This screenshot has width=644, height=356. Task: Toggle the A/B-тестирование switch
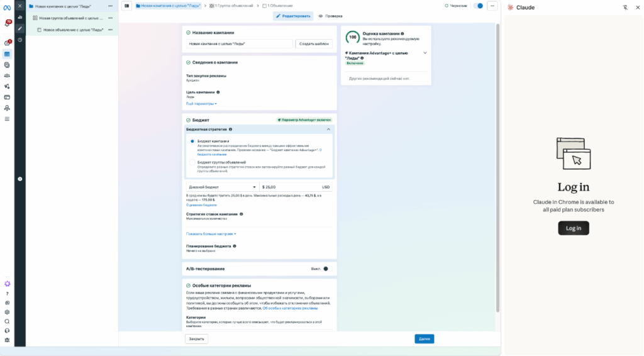327,269
